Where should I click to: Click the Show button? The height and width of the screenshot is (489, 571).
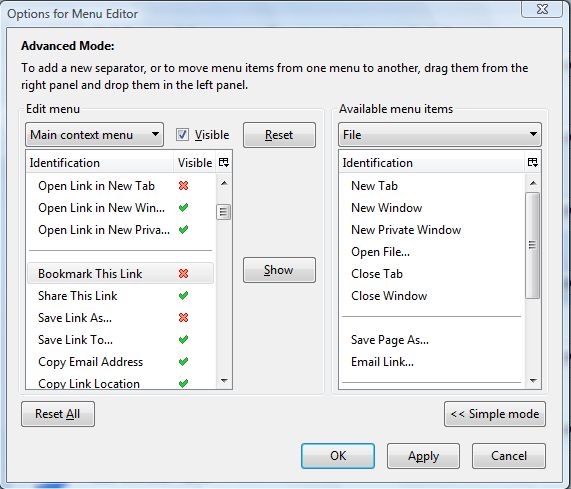[279, 270]
